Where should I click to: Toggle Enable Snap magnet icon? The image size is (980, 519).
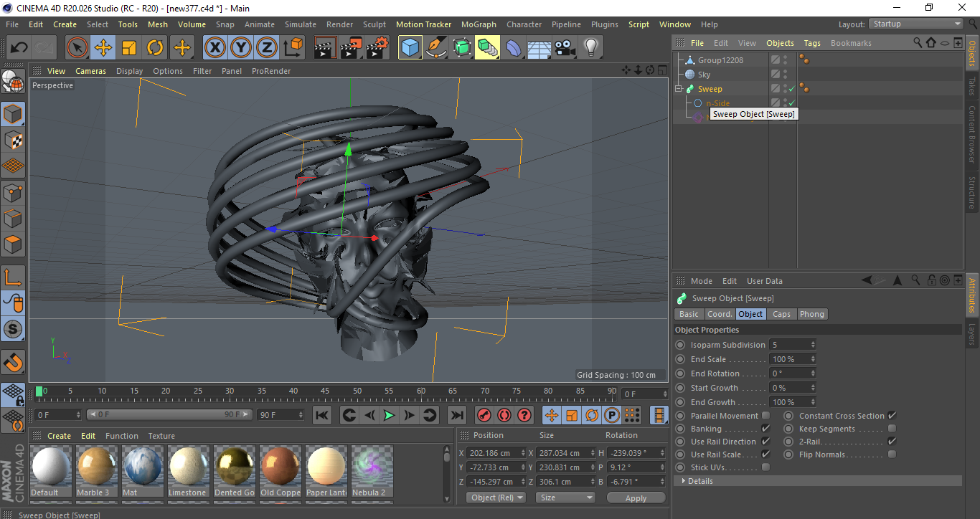pyautogui.click(x=13, y=362)
